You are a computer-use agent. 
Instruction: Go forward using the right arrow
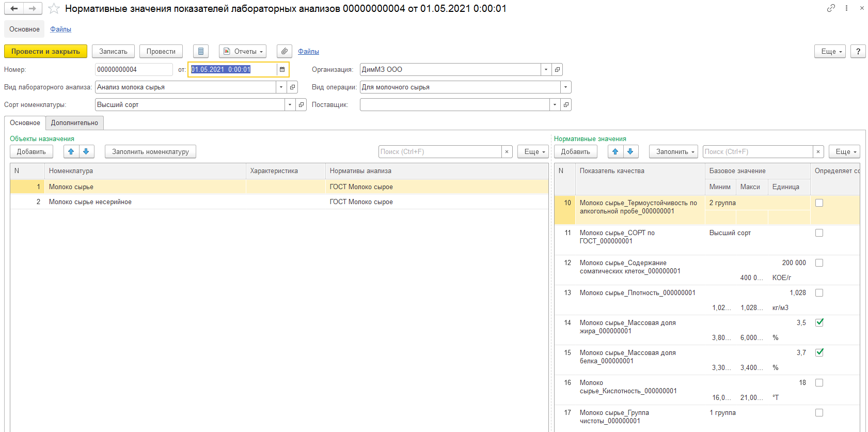33,8
